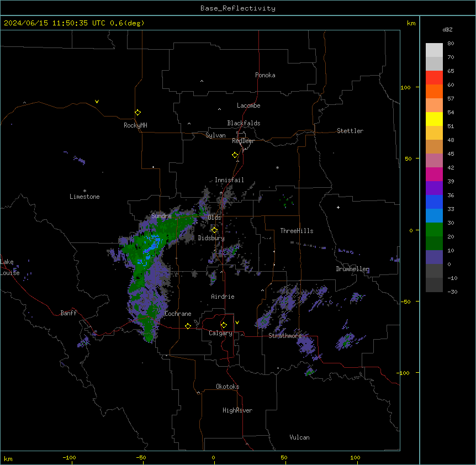Select the Olds label
The height and width of the screenshot is (465, 476).
[x=214, y=218]
